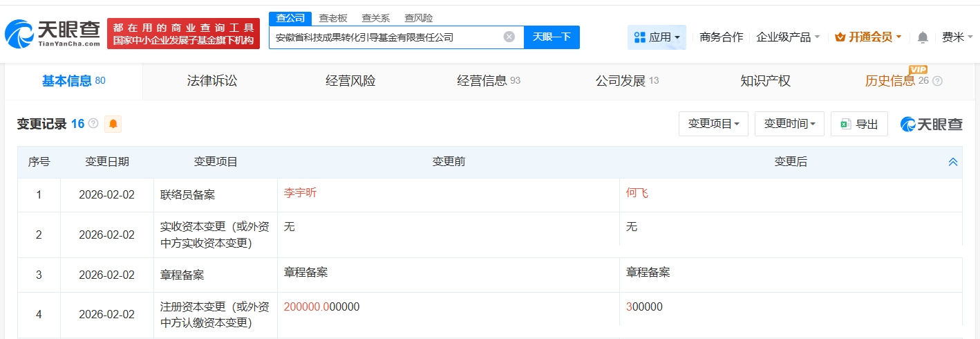The width and height of the screenshot is (980, 339).
Task: Open the notification bell icon in header
Action: [923, 37]
